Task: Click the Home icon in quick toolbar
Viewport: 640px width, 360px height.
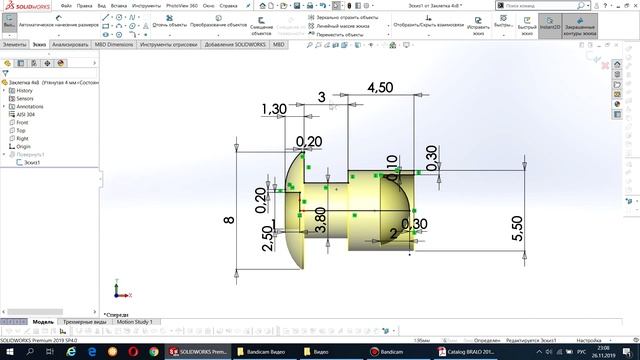Action: 262,6
